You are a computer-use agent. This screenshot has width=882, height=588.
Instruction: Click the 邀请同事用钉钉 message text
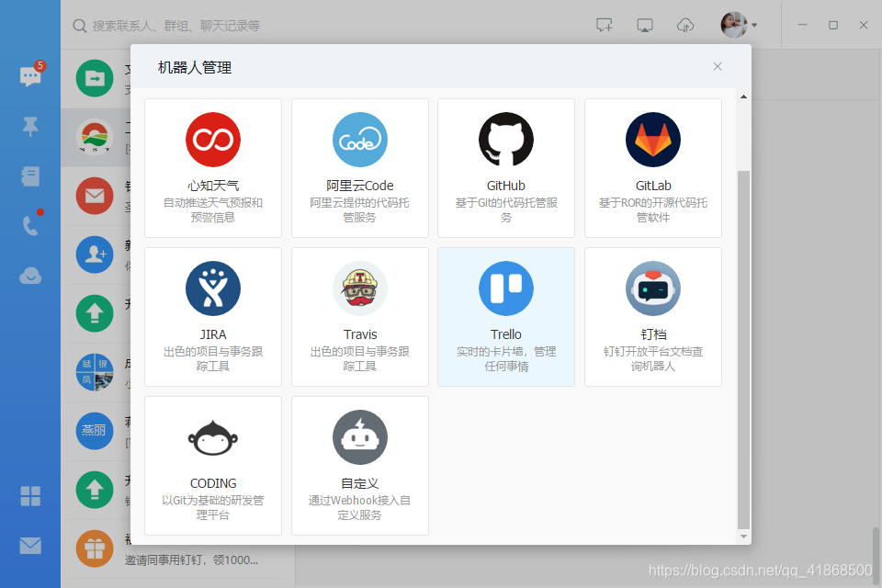click(x=191, y=560)
